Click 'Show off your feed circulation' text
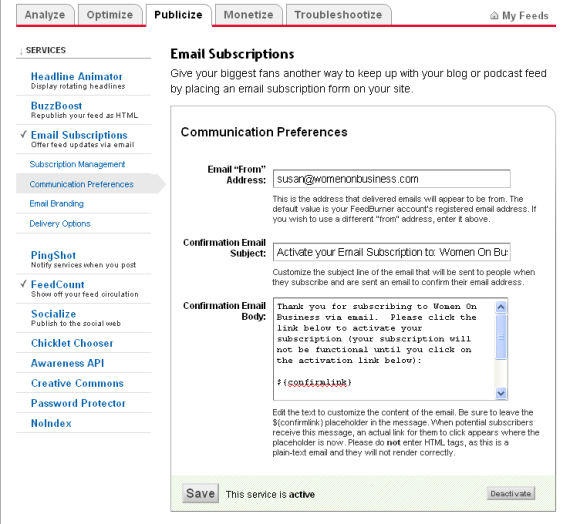 click(x=85, y=294)
